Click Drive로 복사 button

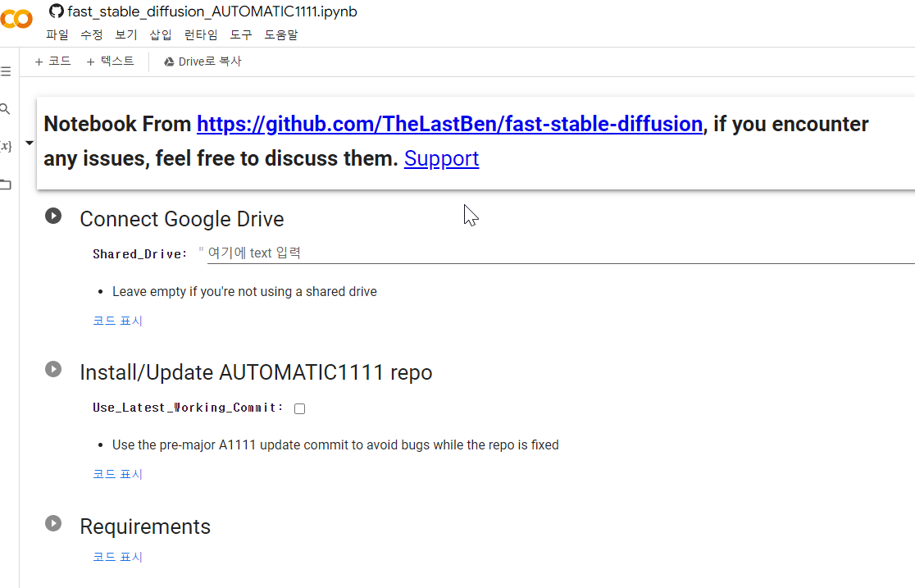(x=203, y=62)
